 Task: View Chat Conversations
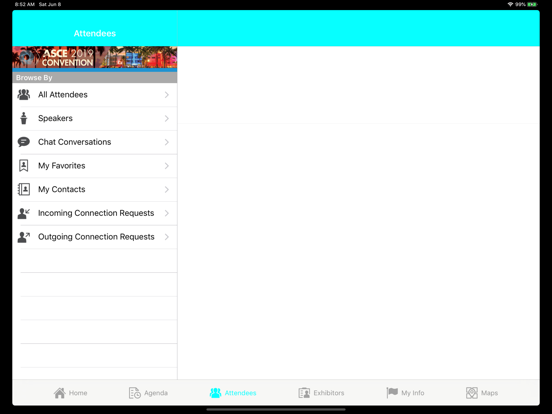[x=95, y=142]
